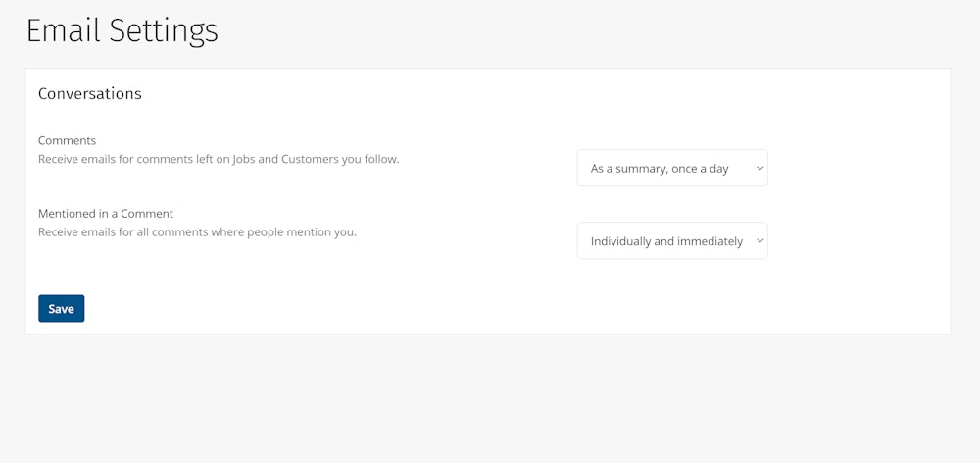Click chevron arrow beside "As a summary, once a day"
Image resolution: width=980 pixels, height=463 pixels.
tap(759, 168)
